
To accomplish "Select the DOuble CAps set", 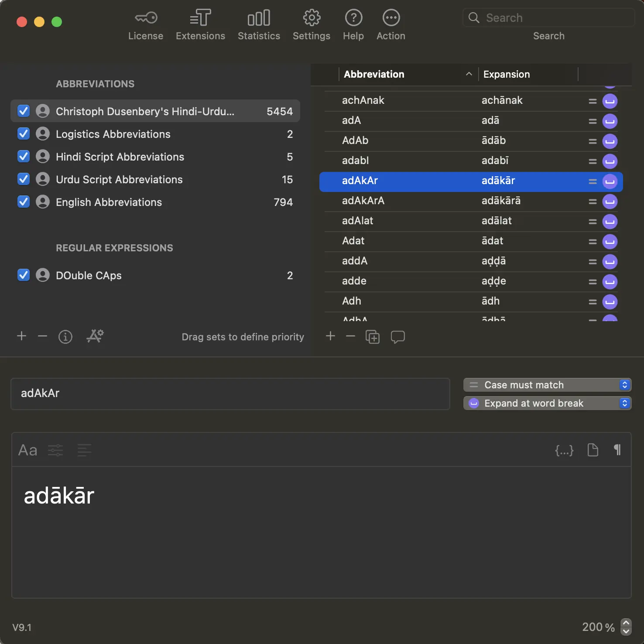I will point(155,275).
